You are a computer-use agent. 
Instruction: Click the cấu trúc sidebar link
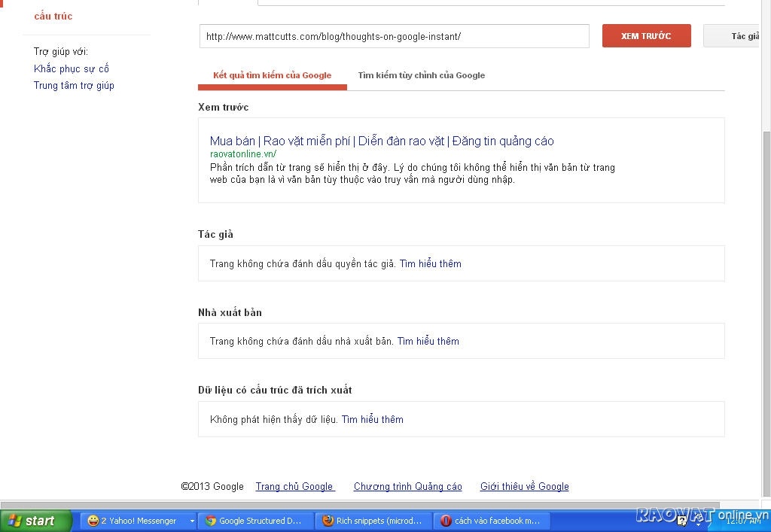tap(53, 17)
